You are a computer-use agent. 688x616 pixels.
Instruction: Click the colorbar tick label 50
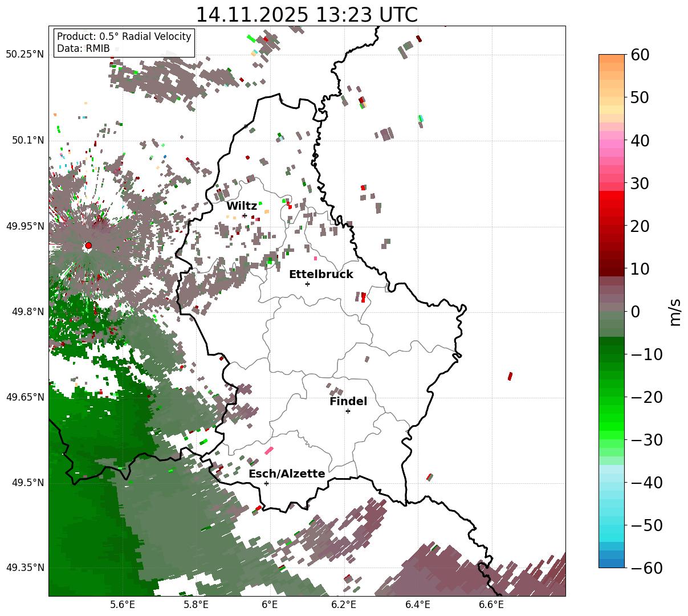(x=639, y=97)
